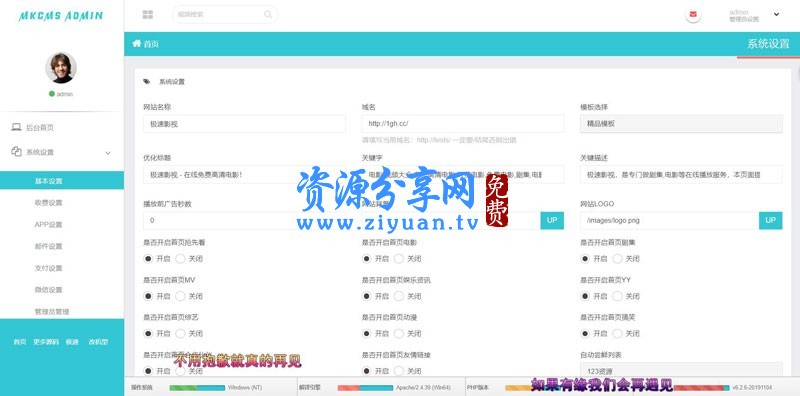Screen dimensions: 800x396
Task: Click the search box in top bar
Action: 225,14
